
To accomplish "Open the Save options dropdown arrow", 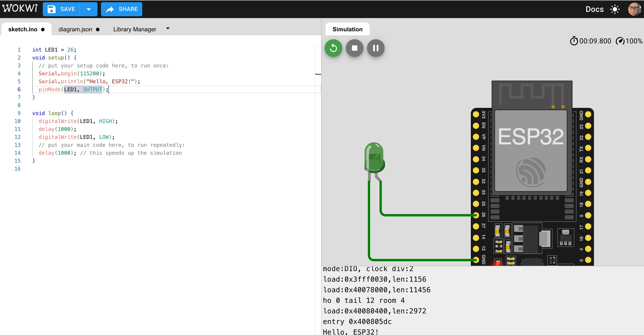I will pyautogui.click(x=88, y=9).
